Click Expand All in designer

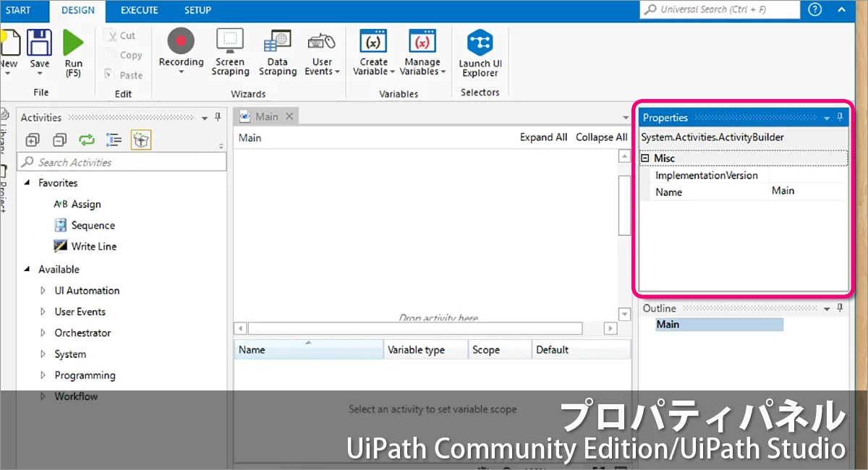click(543, 137)
